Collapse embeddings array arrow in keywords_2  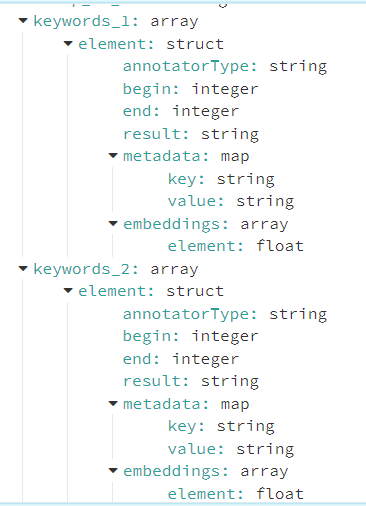113,471
